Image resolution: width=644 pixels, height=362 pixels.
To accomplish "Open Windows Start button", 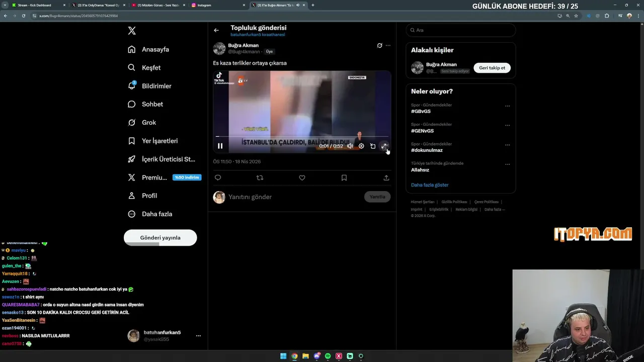I will (x=283, y=356).
